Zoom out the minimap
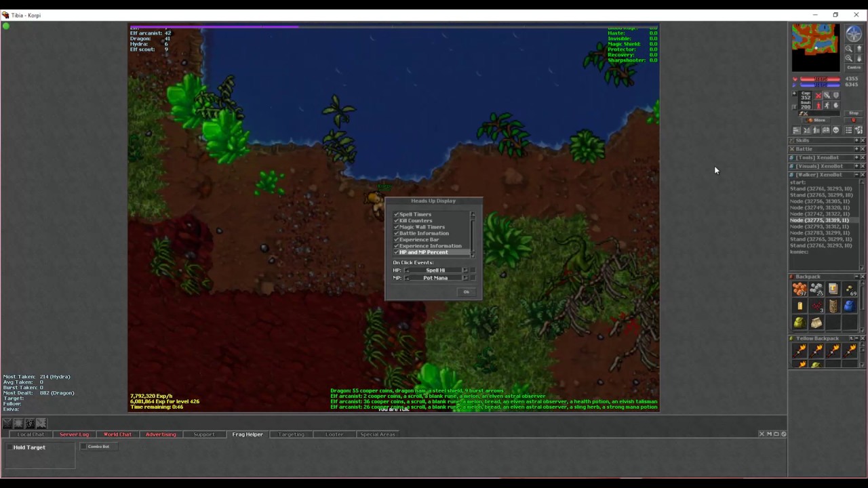The image size is (868, 488). coord(848,49)
